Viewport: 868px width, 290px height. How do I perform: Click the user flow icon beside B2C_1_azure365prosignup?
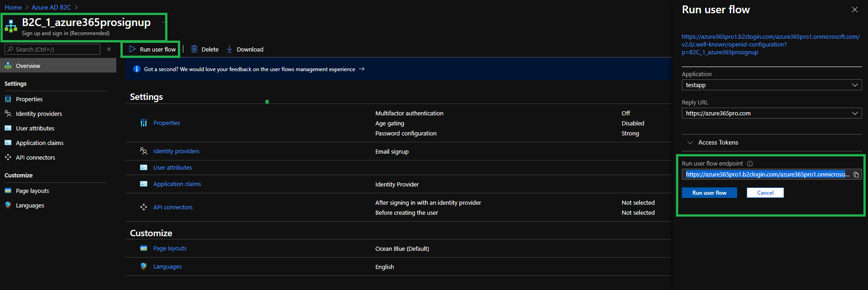tap(11, 26)
